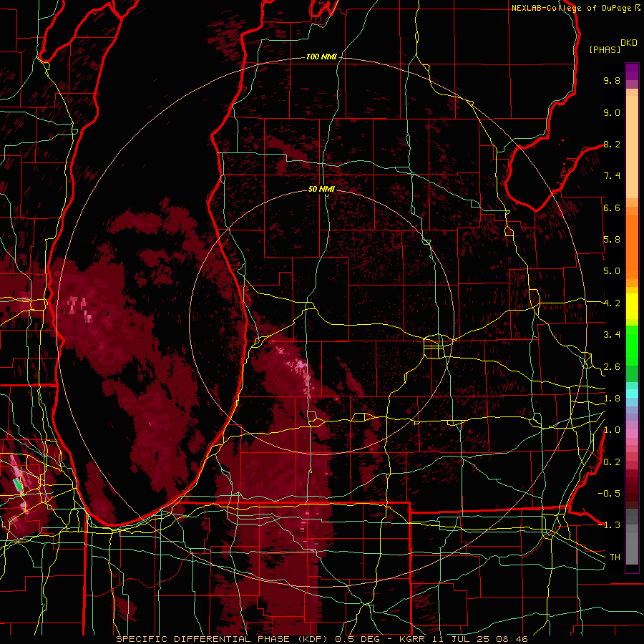Image resolution: width=644 pixels, height=644 pixels.
Task: Click the [PHAS] legend title
Action: (605, 49)
